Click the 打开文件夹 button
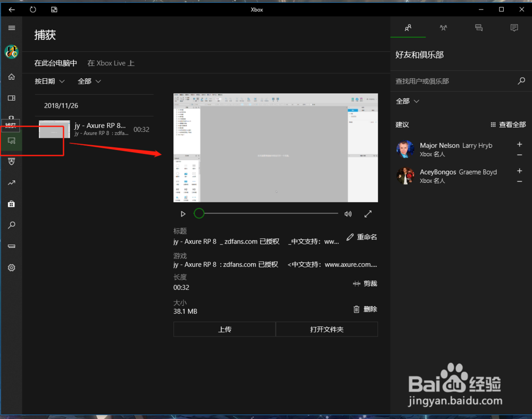Image resolution: width=532 pixels, height=419 pixels. pyautogui.click(x=327, y=329)
